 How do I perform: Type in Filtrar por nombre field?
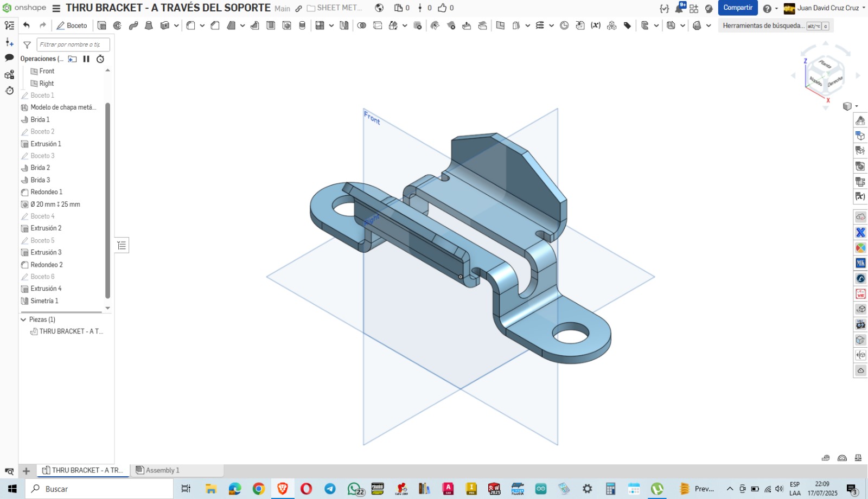point(73,44)
